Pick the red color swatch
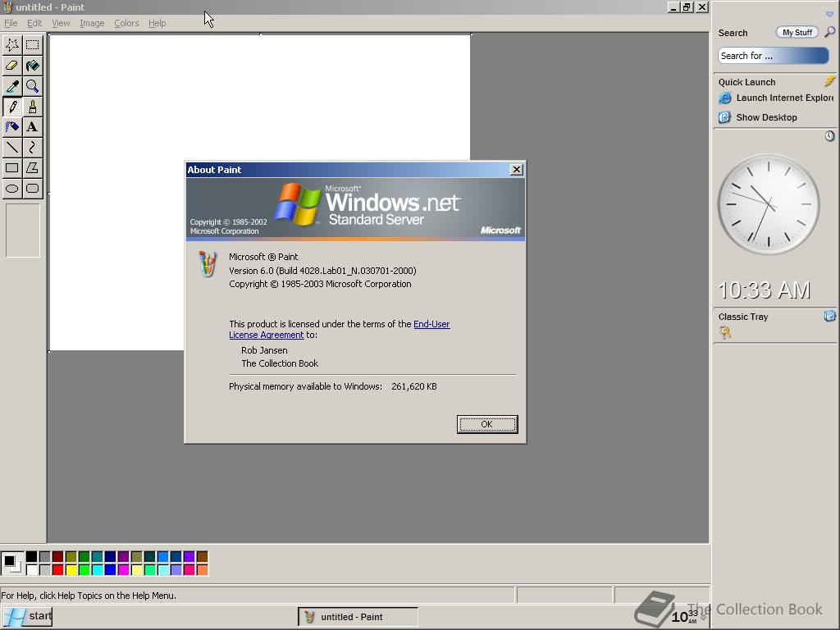The width and height of the screenshot is (840, 630). click(58, 569)
